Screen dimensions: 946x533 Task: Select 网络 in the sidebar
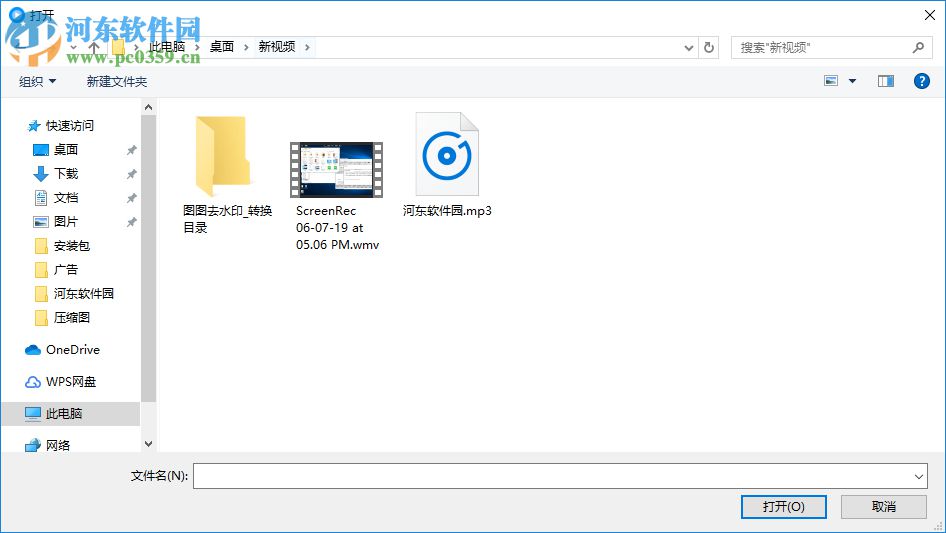click(57, 445)
